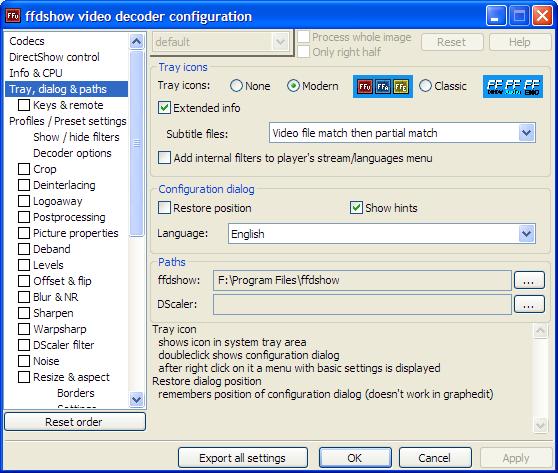Click the Reset order button
The image size is (558, 473).
(75, 422)
